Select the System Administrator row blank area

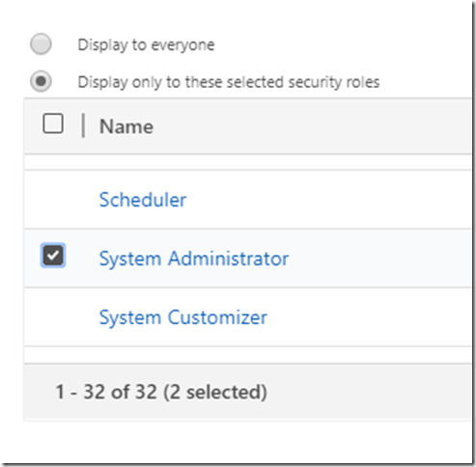(379, 259)
